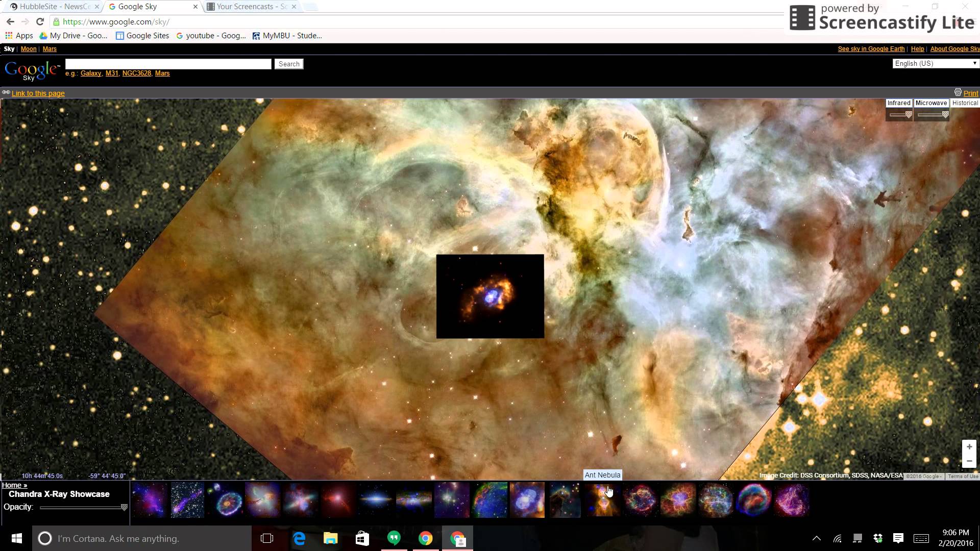Open Task View icon in taskbar
This screenshot has width=980, height=551.
coord(267,538)
